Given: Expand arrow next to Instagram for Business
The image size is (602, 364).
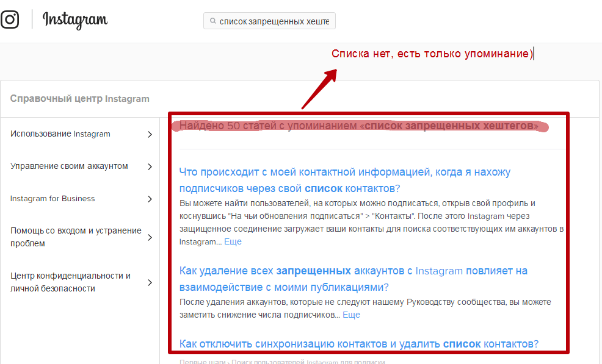Looking at the screenshot, I should pyautogui.click(x=150, y=199).
